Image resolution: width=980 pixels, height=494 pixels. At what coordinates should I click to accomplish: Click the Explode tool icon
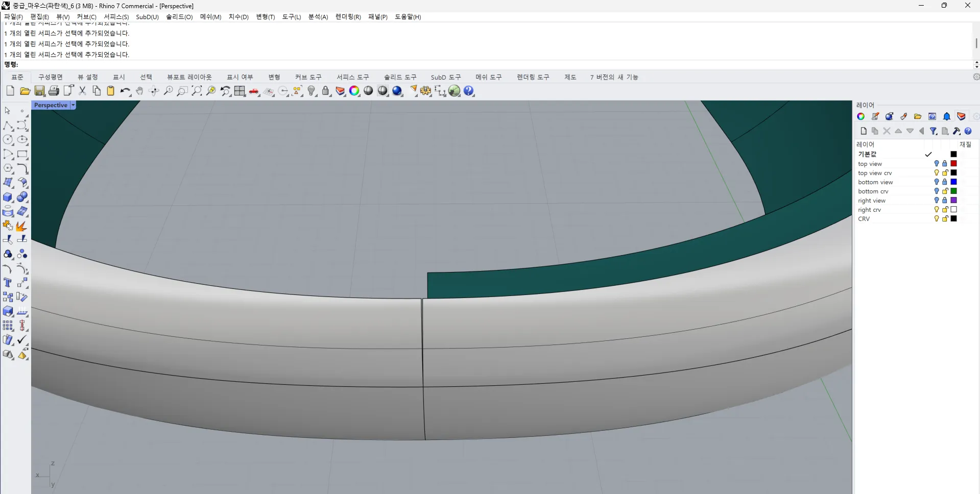22,226
